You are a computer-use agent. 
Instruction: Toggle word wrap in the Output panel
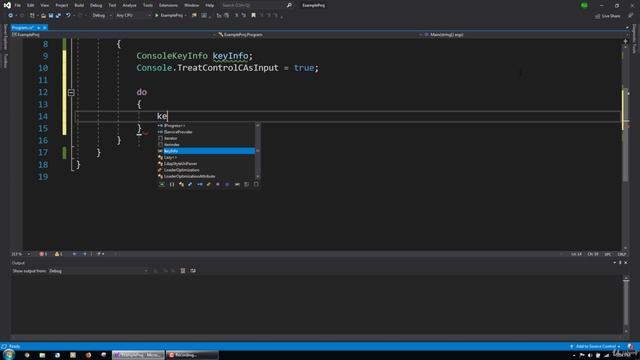point(193,271)
